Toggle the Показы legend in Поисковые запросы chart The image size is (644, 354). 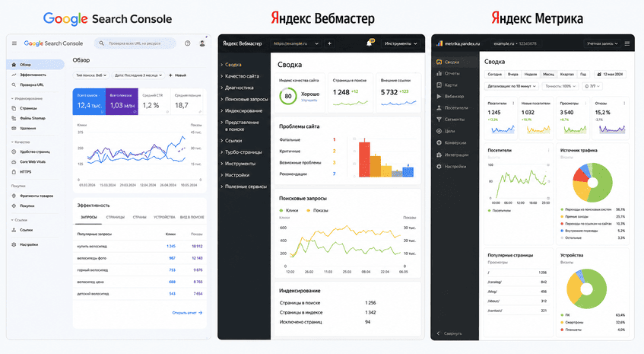[x=317, y=211]
